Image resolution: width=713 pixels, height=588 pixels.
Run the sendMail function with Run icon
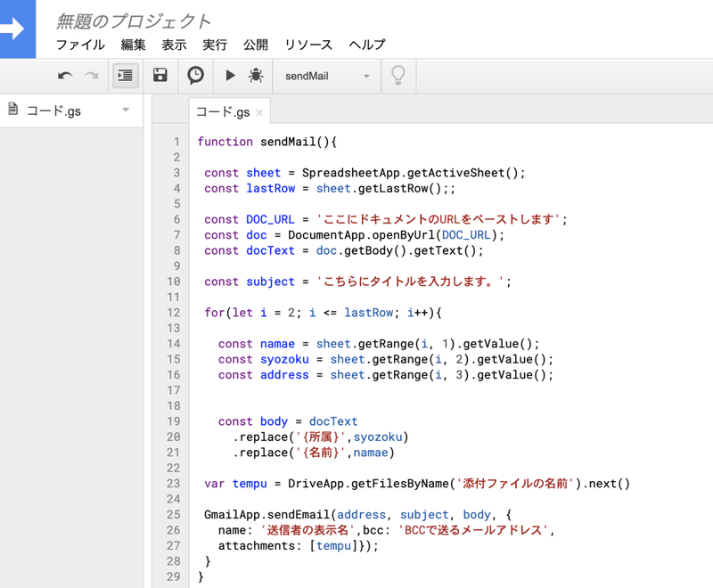tap(231, 76)
